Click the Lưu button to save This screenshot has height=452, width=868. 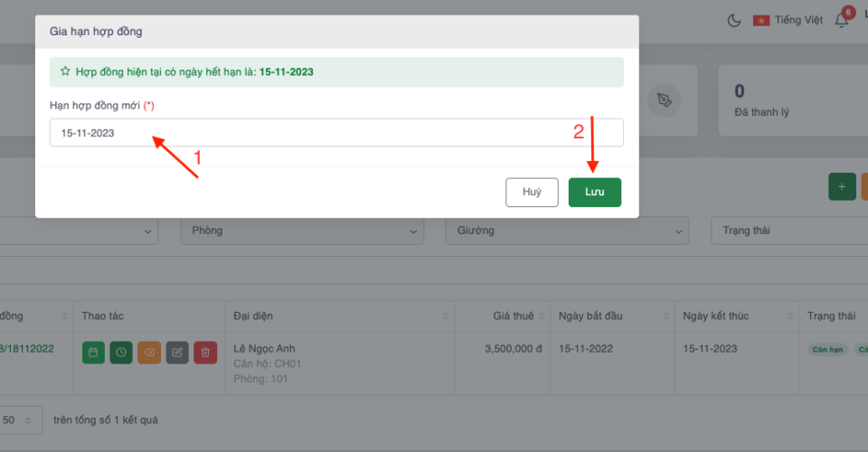click(594, 192)
